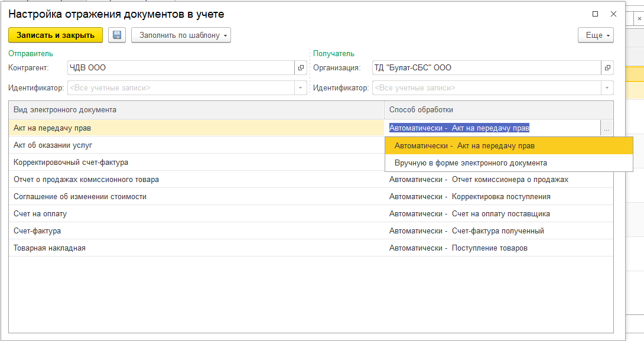Click the Способ обработки column header
The height and width of the screenshot is (341, 644).
[499, 110]
